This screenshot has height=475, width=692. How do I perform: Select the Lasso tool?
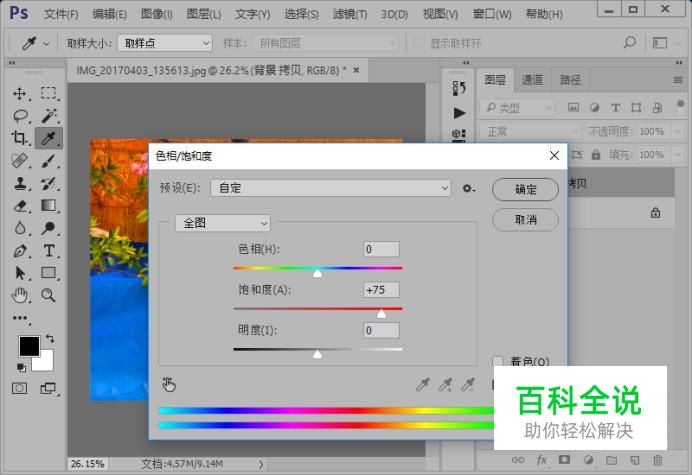[20, 116]
